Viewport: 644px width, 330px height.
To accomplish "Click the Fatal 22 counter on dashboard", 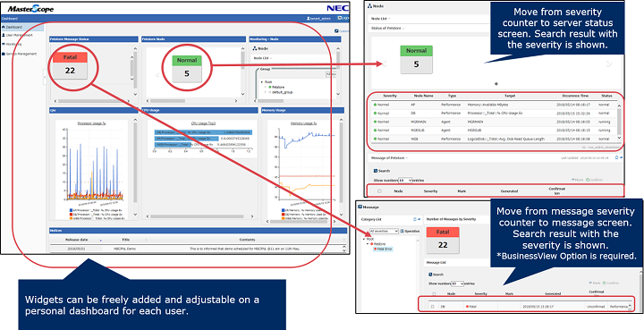I will (71, 65).
